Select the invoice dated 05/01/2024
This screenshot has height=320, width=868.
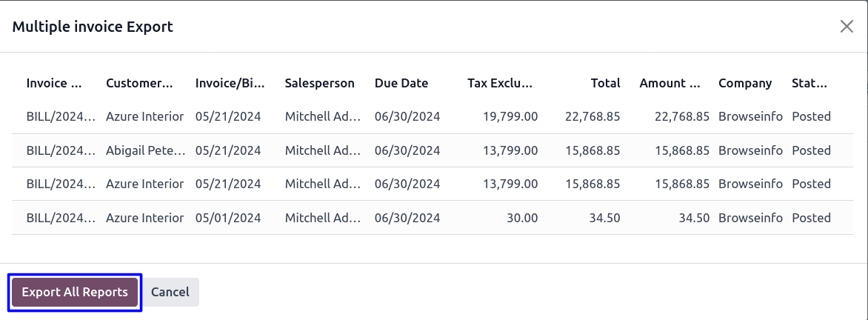click(228, 218)
